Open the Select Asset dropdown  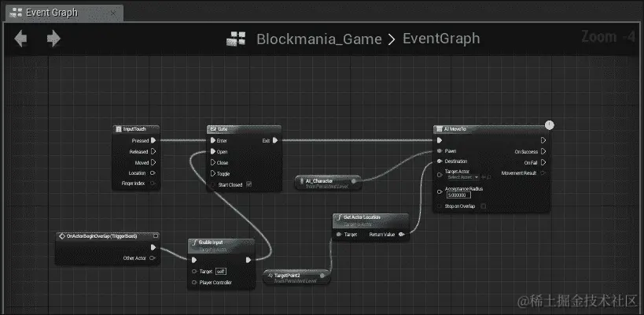pos(463,177)
